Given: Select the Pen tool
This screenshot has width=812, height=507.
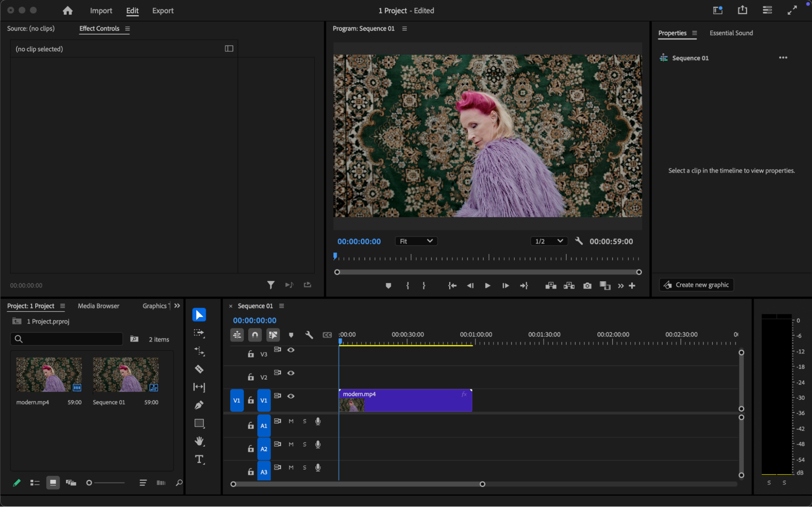Looking at the screenshot, I should click(199, 405).
